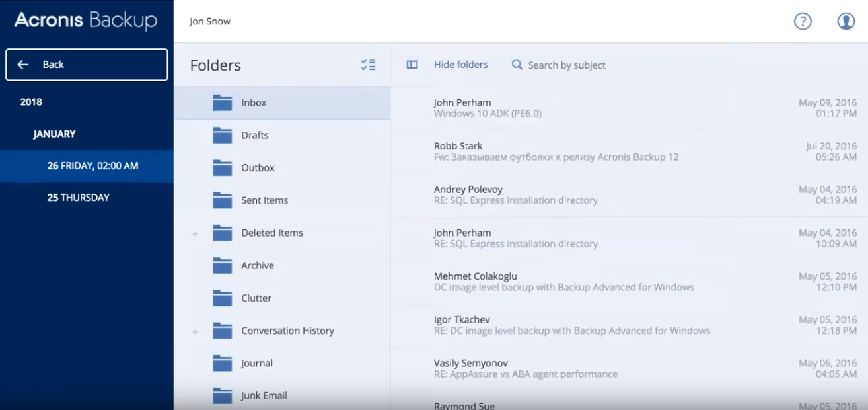Select the Archive folder label
The width and height of the screenshot is (868, 410).
(x=258, y=265)
